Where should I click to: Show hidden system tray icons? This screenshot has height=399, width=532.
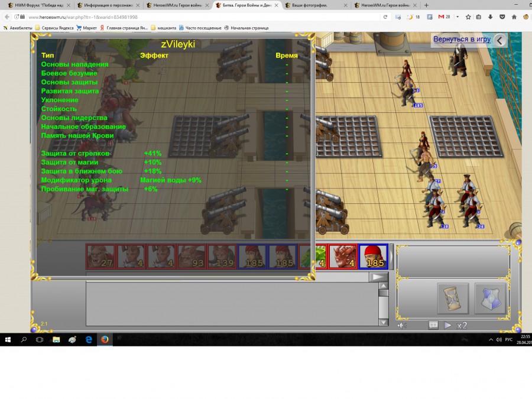491,340
